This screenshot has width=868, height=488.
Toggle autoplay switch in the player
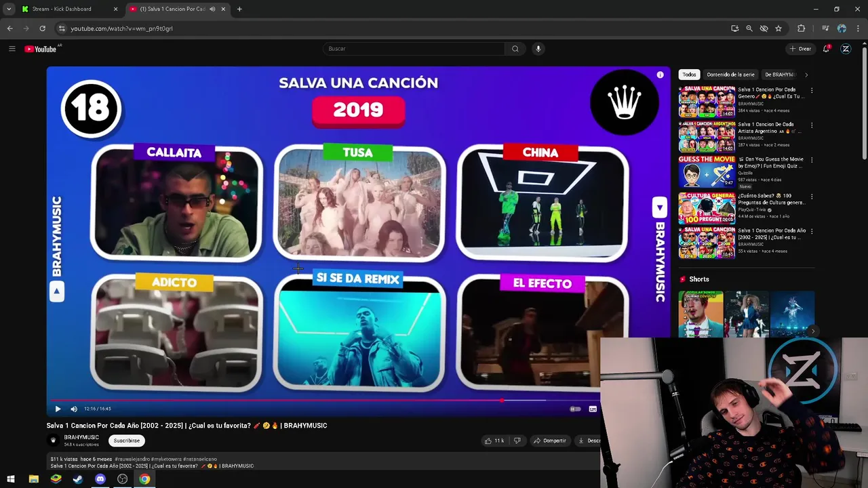[575, 409]
